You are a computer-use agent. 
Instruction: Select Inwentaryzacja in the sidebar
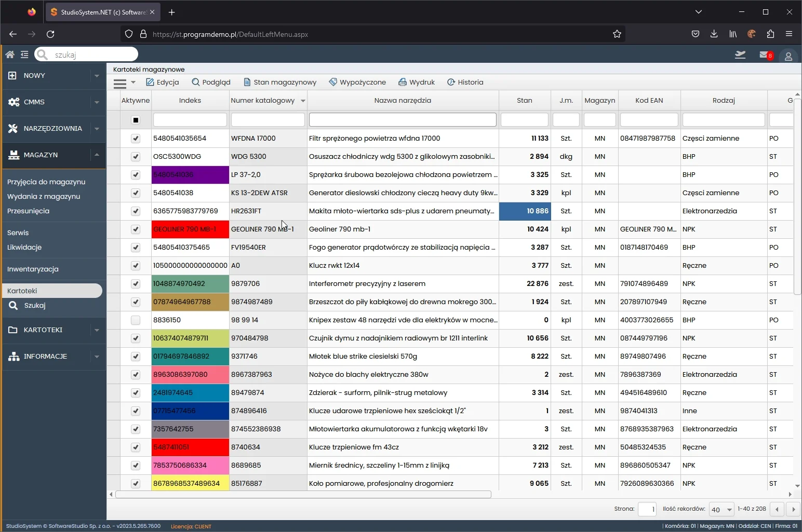point(33,269)
